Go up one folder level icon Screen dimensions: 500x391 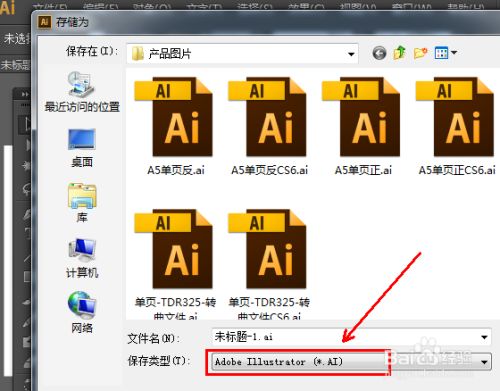click(x=399, y=53)
